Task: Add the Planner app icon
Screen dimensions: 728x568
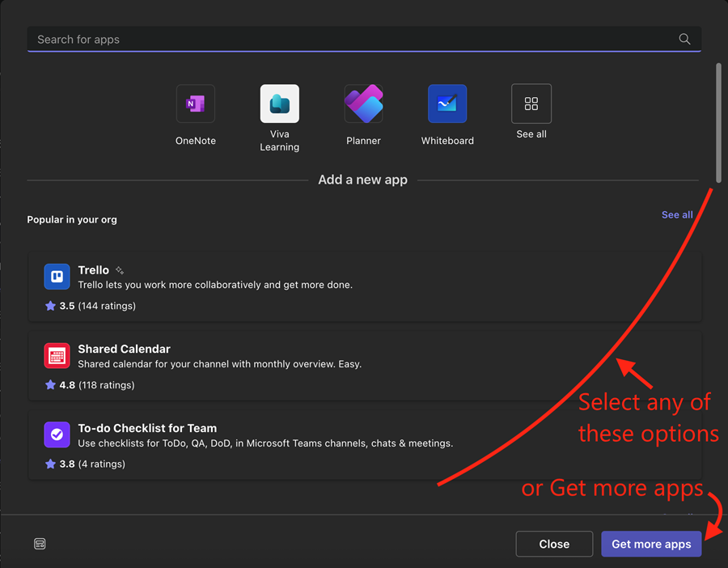Action: 363,104
